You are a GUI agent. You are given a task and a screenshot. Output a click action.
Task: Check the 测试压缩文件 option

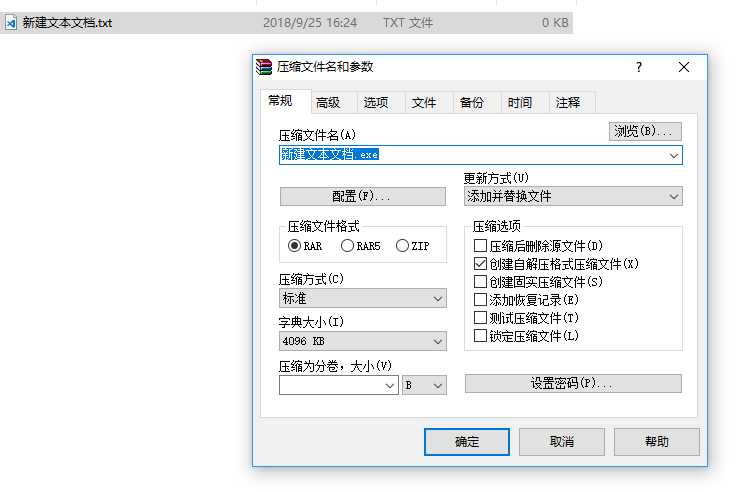pyautogui.click(x=481, y=318)
